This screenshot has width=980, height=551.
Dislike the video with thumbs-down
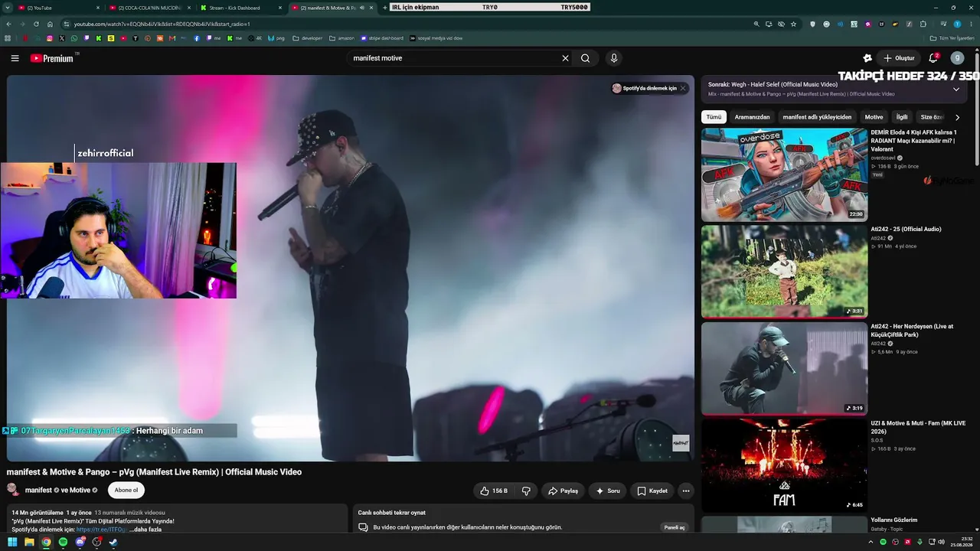[x=526, y=491]
